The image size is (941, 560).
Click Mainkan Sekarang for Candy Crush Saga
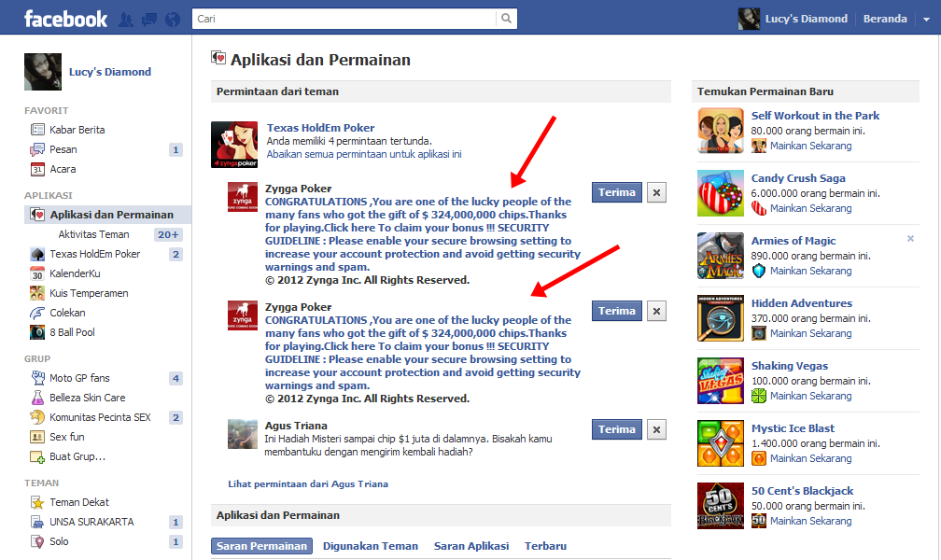tap(810, 208)
